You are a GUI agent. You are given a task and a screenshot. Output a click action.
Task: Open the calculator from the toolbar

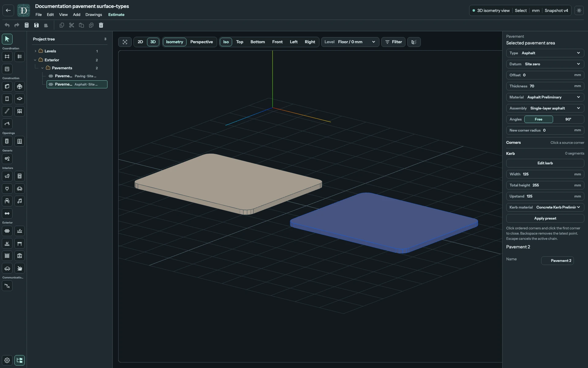pos(27,25)
